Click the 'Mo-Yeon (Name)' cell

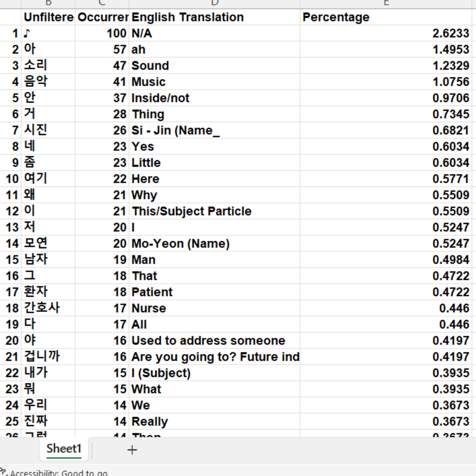tap(215, 244)
